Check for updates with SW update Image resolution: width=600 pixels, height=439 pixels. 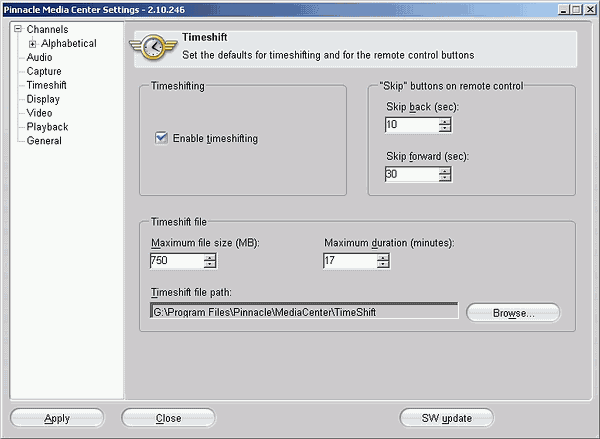coord(447,418)
